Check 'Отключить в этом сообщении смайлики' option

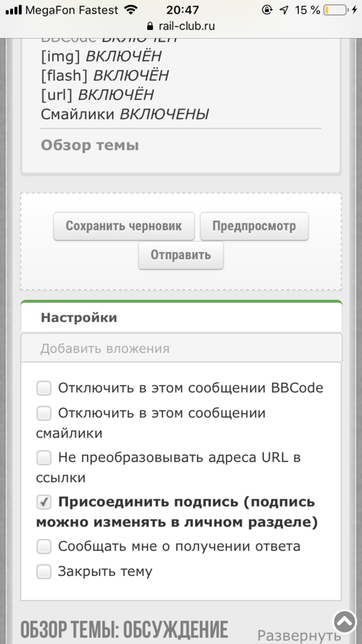(44, 413)
